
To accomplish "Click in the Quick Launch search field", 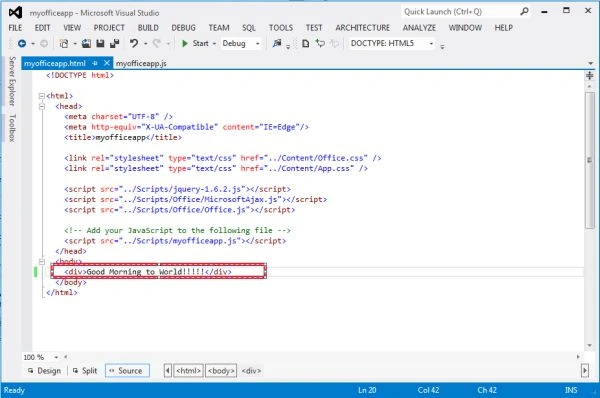I will coord(460,11).
